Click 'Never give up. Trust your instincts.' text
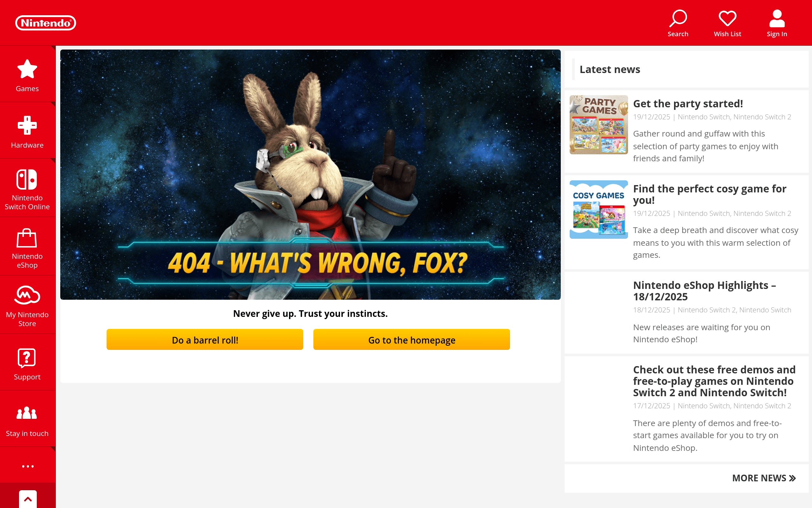 tap(311, 313)
